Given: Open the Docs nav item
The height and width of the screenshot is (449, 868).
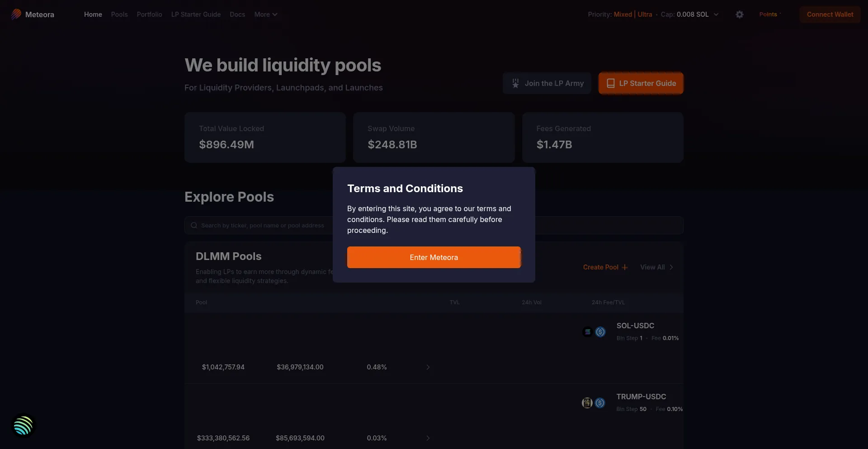Looking at the screenshot, I should pos(237,14).
